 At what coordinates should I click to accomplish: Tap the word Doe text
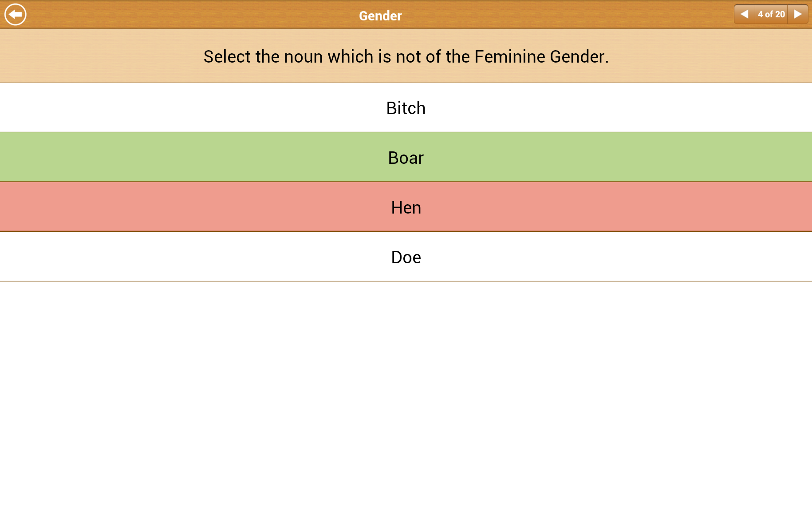tap(406, 257)
